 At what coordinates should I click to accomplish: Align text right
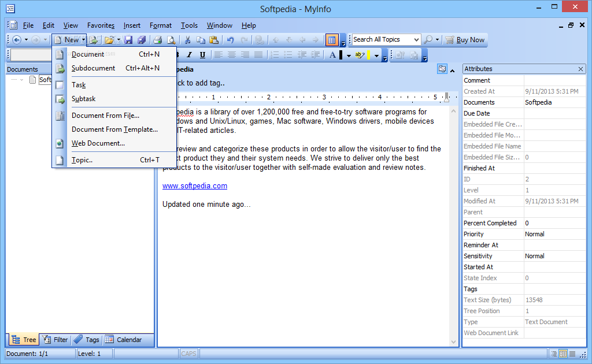click(245, 55)
